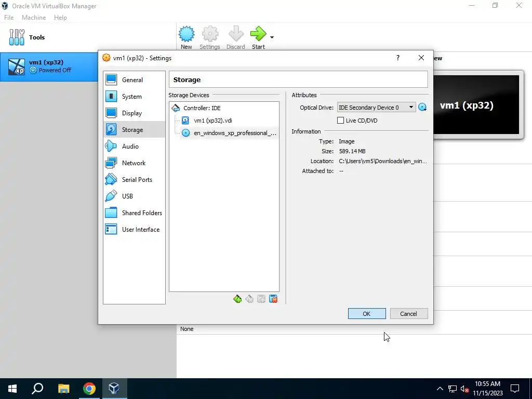Select vm1 (xp32) machine in list
The image size is (532, 399).
49,66
